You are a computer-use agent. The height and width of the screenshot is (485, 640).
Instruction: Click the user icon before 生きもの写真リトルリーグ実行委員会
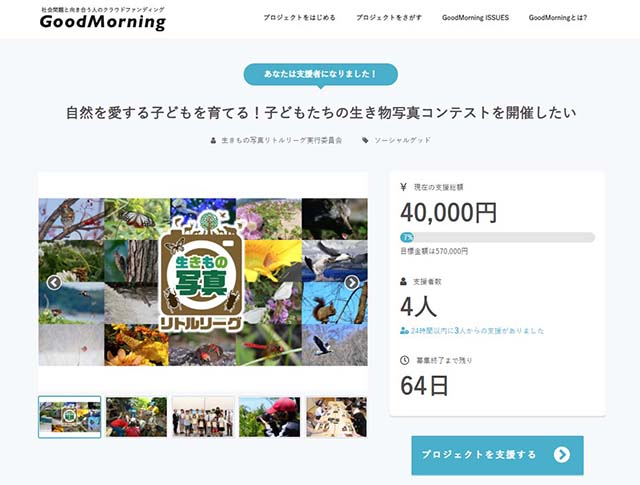point(213,140)
